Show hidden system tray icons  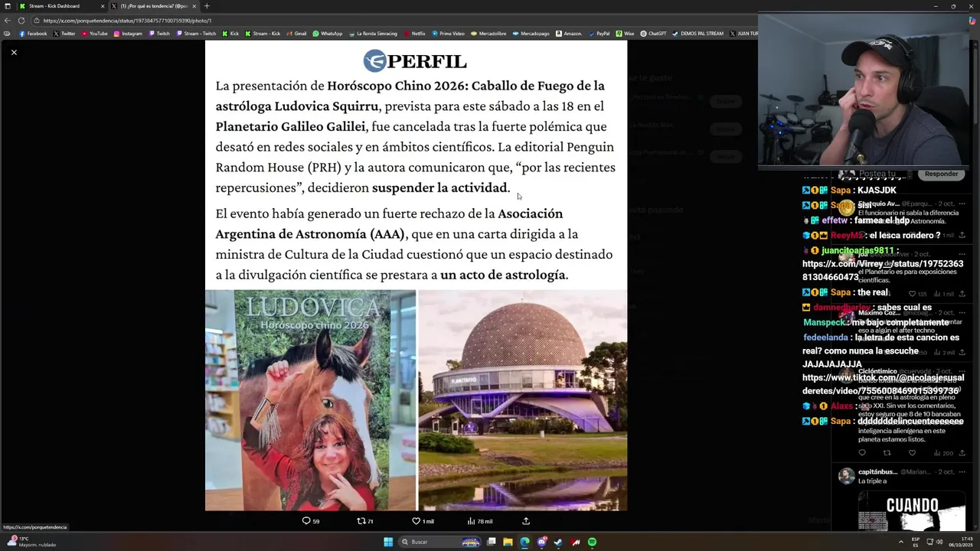(900, 542)
